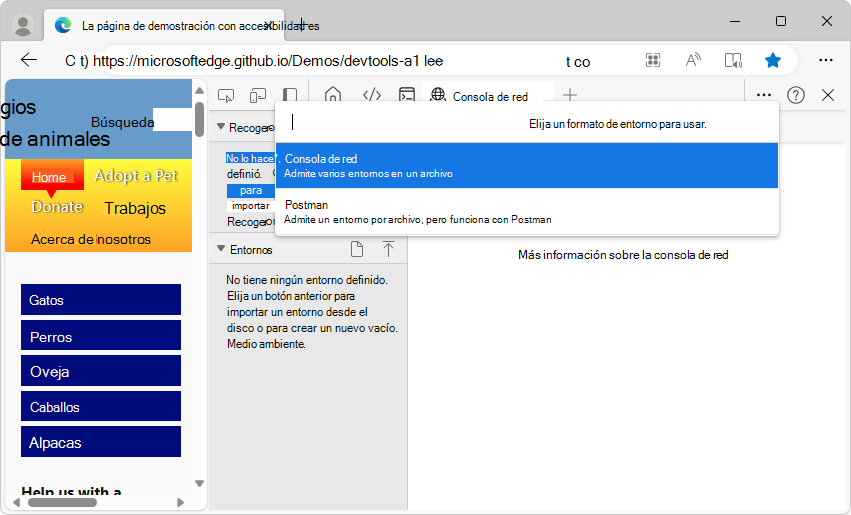Screen dimensions: 851x515
Task: Click the Inspect element tool icon
Action: [x=227, y=96]
